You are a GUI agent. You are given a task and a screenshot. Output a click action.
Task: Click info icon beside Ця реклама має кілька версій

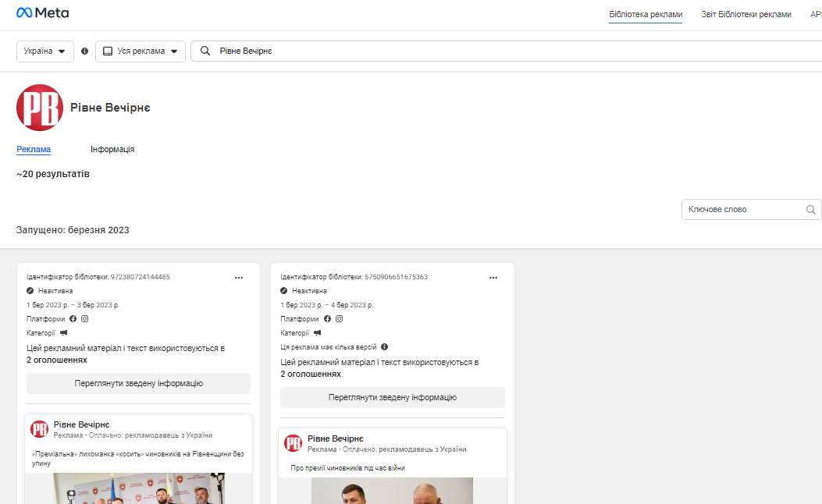pos(384,347)
